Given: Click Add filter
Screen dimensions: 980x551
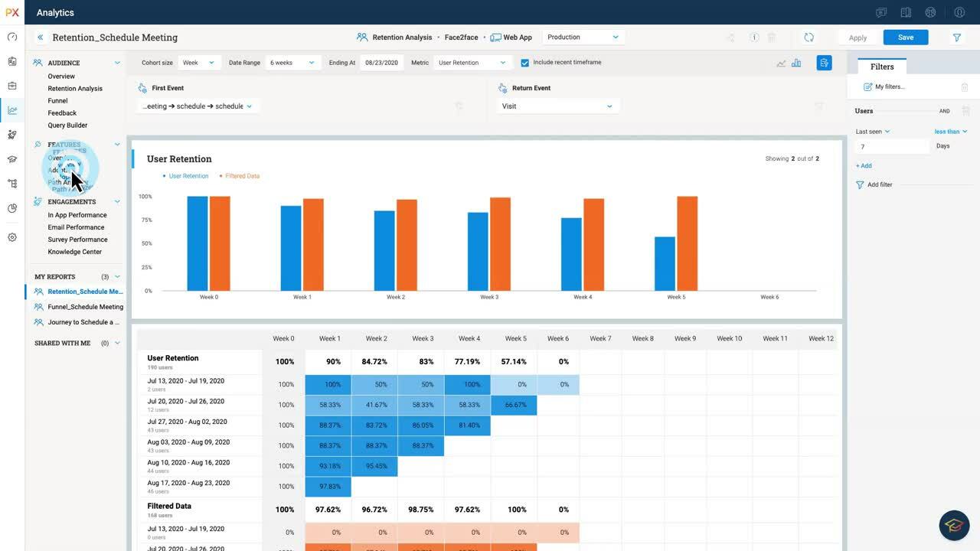Looking at the screenshot, I should tap(874, 184).
